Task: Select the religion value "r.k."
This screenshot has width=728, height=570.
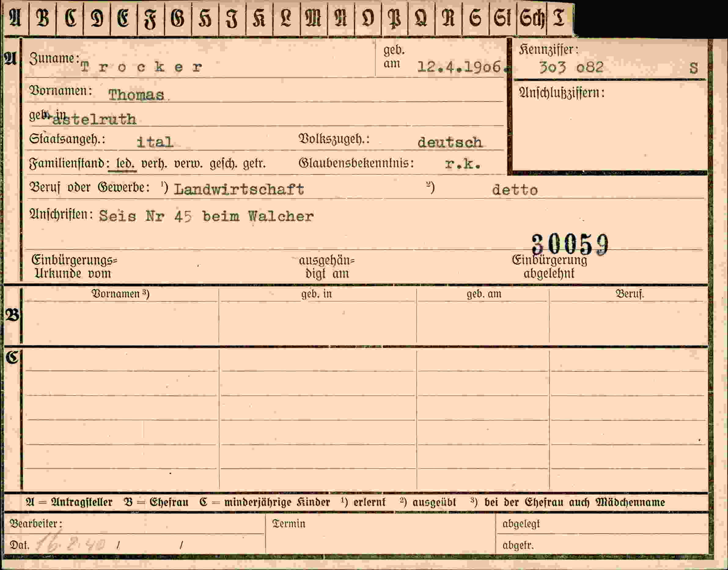Action: click(463, 164)
